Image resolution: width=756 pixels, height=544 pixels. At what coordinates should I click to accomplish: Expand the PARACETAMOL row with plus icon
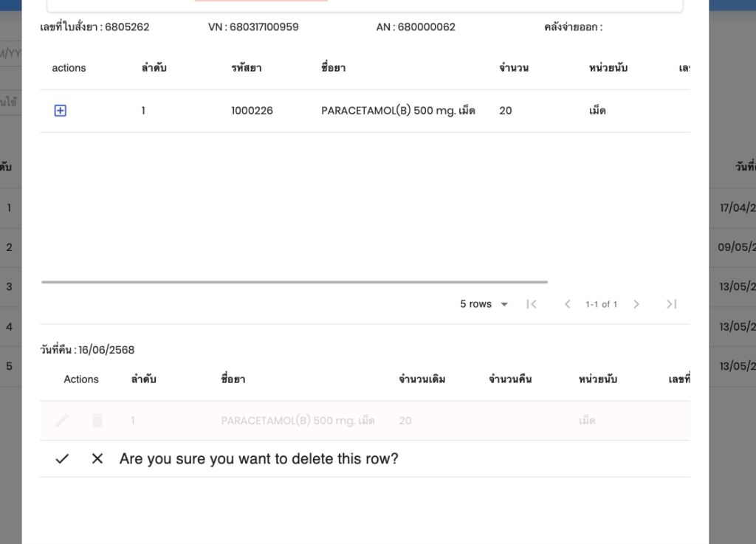tap(61, 111)
